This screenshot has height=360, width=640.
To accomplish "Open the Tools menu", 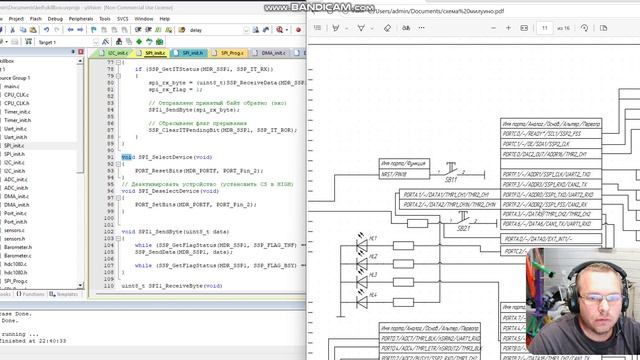I will [x=105, y=19].
